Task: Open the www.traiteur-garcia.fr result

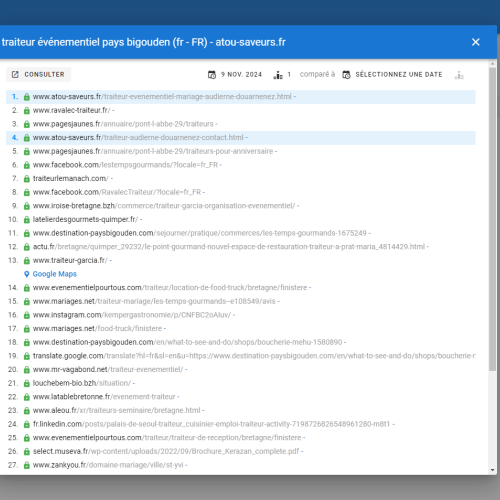Action: click(x=70, y=260)
